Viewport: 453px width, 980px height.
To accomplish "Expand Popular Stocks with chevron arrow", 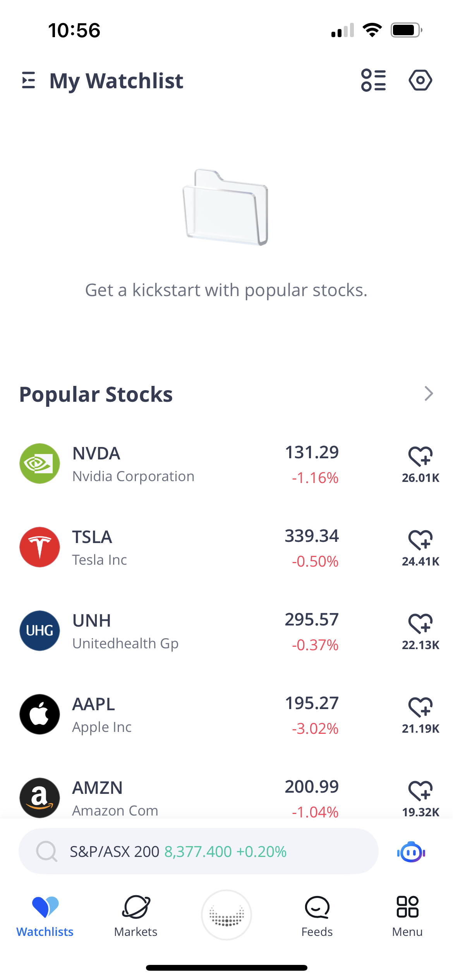I will pyautogui.click(x=428, y=394).
